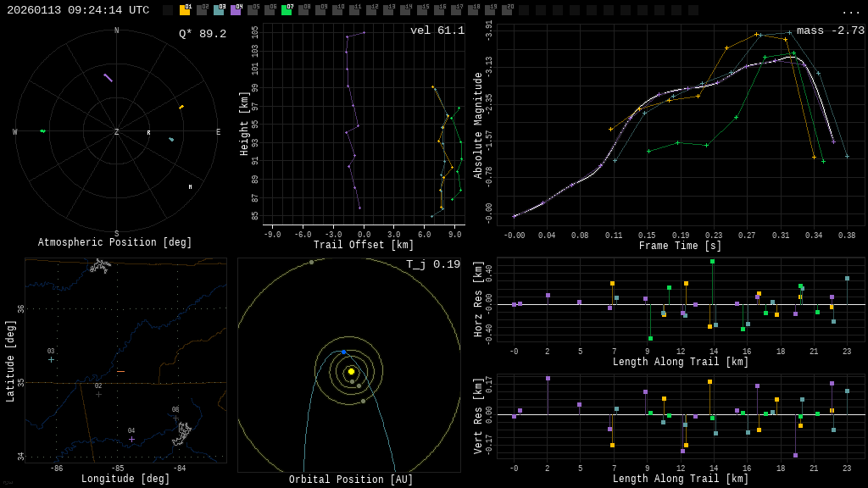Image resolution: width=868 pixels, height=488 pixels.
Task: Click the UTC timestamp at top left
Action: [78, 10]
